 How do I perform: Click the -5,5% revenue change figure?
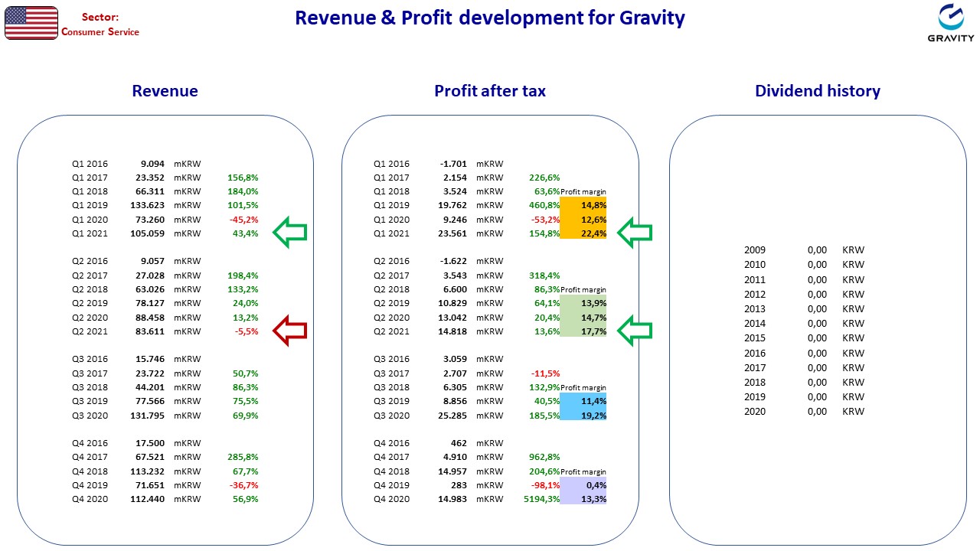point(247,331)
